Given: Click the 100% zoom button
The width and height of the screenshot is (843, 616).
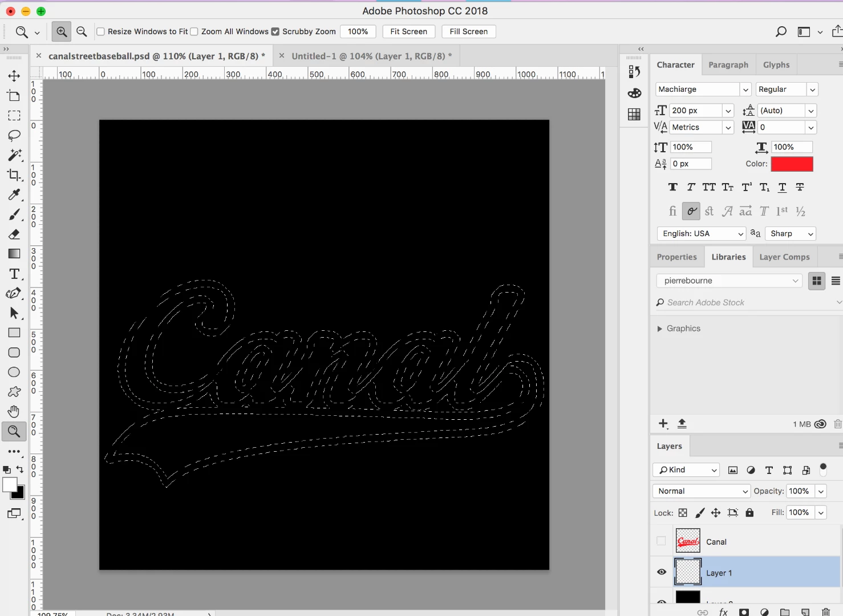Looking at the screenshot, I should click(358, 32).
